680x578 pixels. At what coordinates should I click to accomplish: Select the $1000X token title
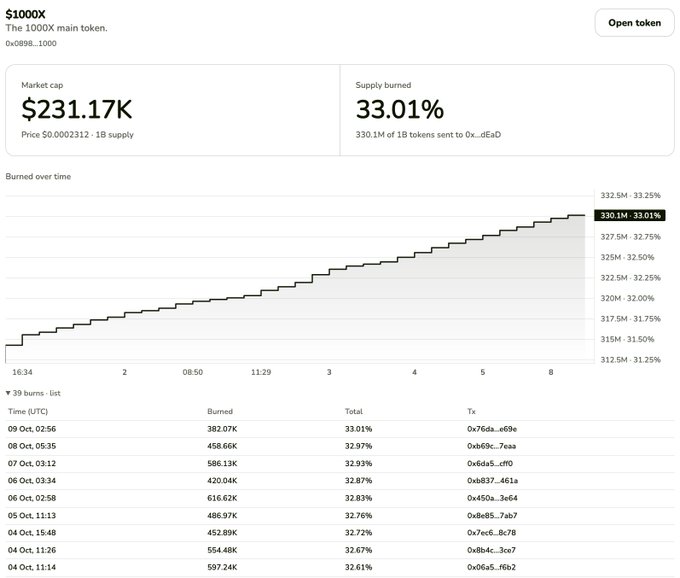[25, 14]
